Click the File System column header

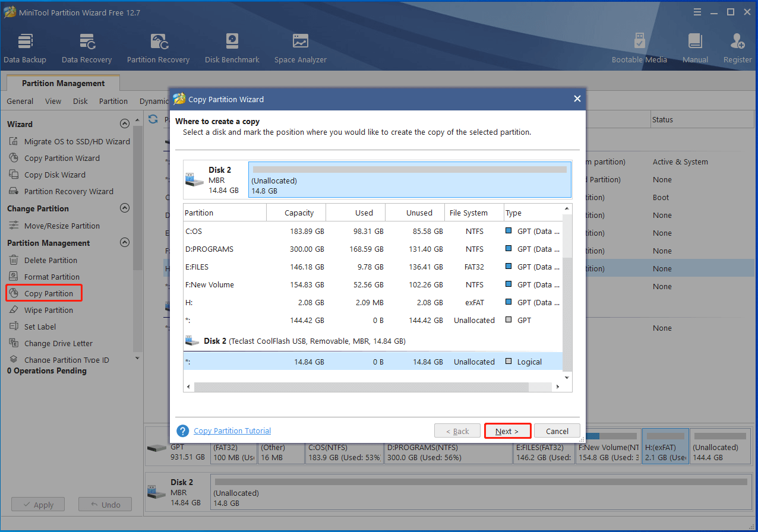[x=475, y=213]
